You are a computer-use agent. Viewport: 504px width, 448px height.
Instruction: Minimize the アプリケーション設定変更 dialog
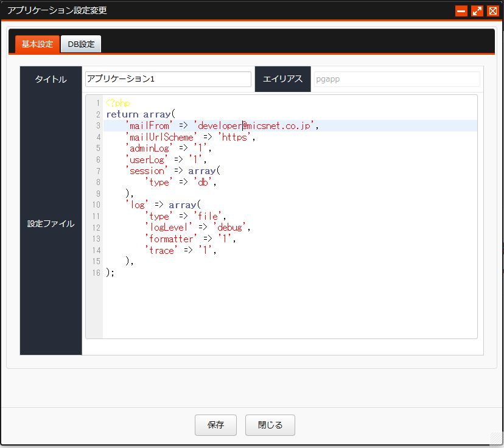(x=461, y=11)
